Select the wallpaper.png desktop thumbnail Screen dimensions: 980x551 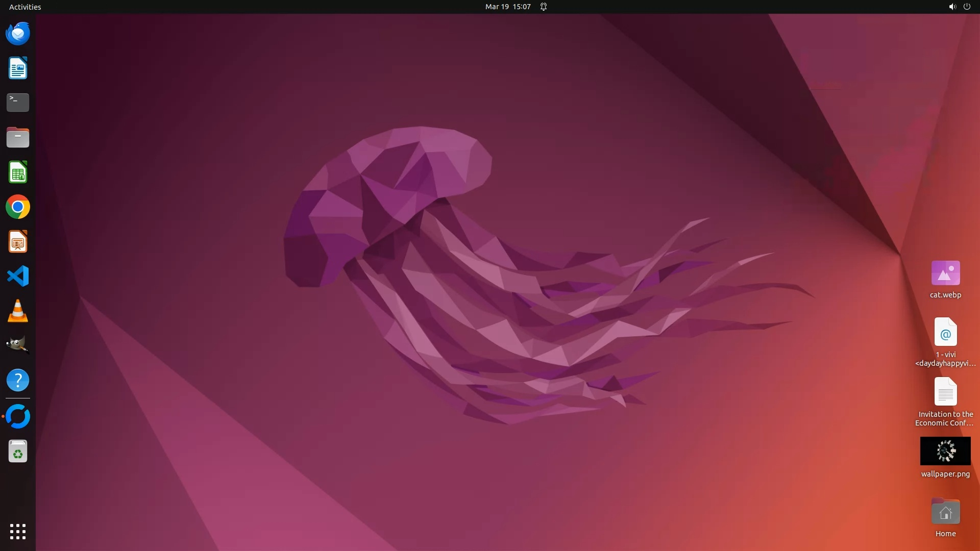click(945, 451)
